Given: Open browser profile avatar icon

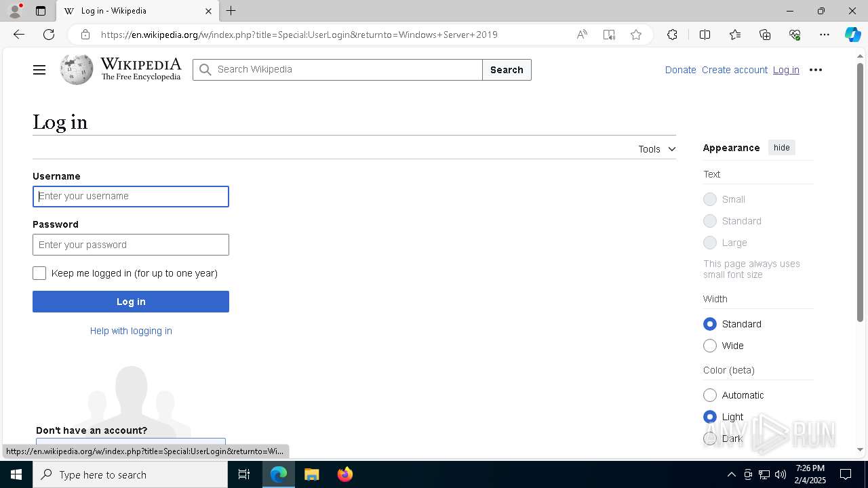Looking at the screenshot, I should 15,11.
